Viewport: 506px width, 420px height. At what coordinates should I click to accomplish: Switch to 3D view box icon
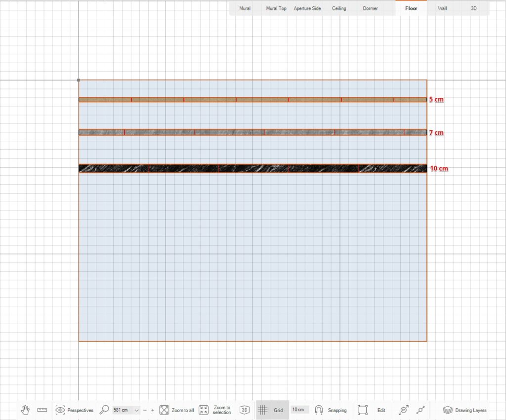(245, 410)
